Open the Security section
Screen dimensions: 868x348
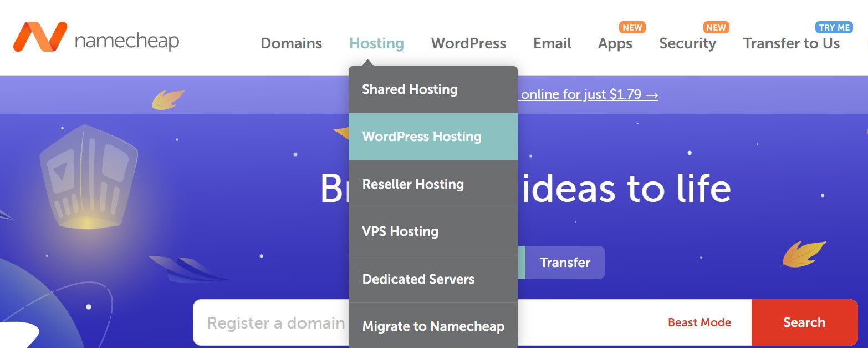tap(687, 43)
